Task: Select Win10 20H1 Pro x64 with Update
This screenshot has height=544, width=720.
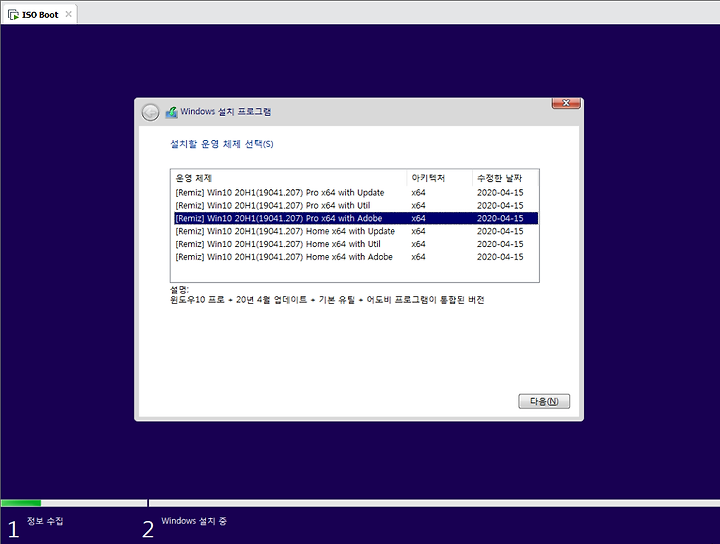Action: [x=356, y=193]
